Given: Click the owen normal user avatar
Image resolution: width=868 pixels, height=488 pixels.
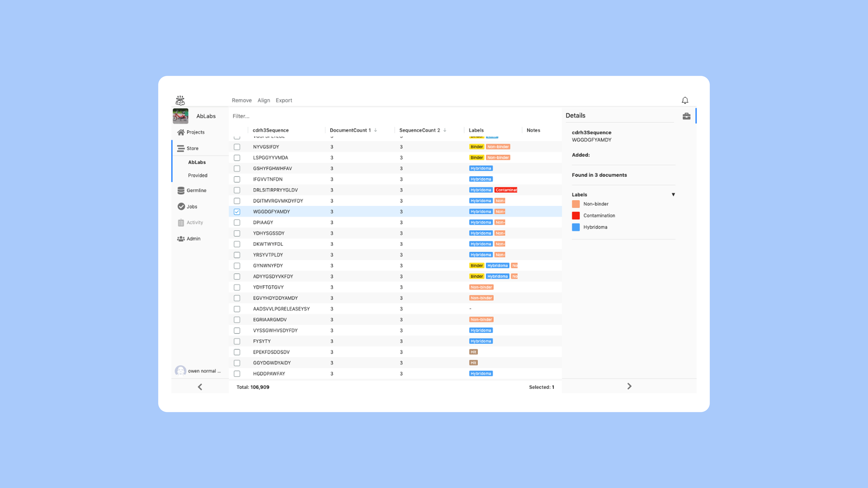Looking at the screenshot, I should click(181, 371).
